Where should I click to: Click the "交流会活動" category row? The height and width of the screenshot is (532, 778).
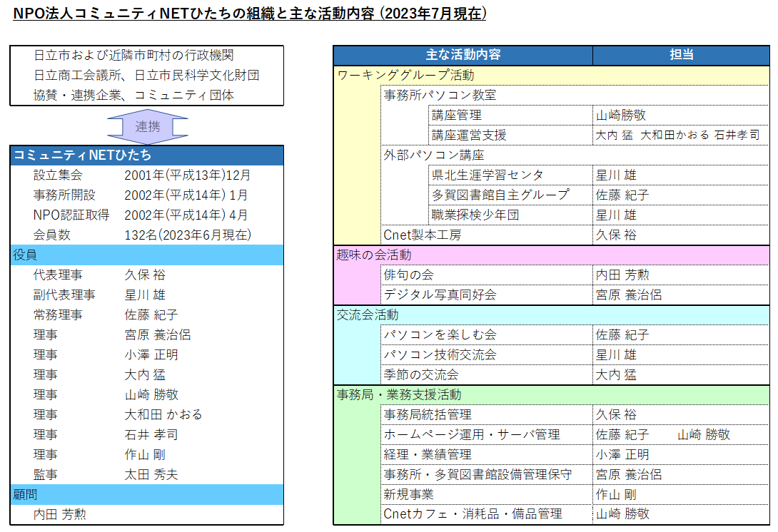click(x=551, y=314)
